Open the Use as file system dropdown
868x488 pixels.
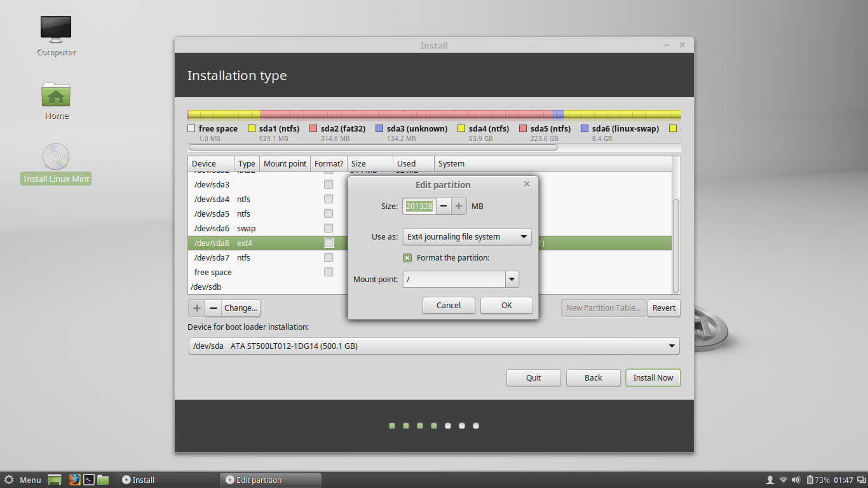467,236
